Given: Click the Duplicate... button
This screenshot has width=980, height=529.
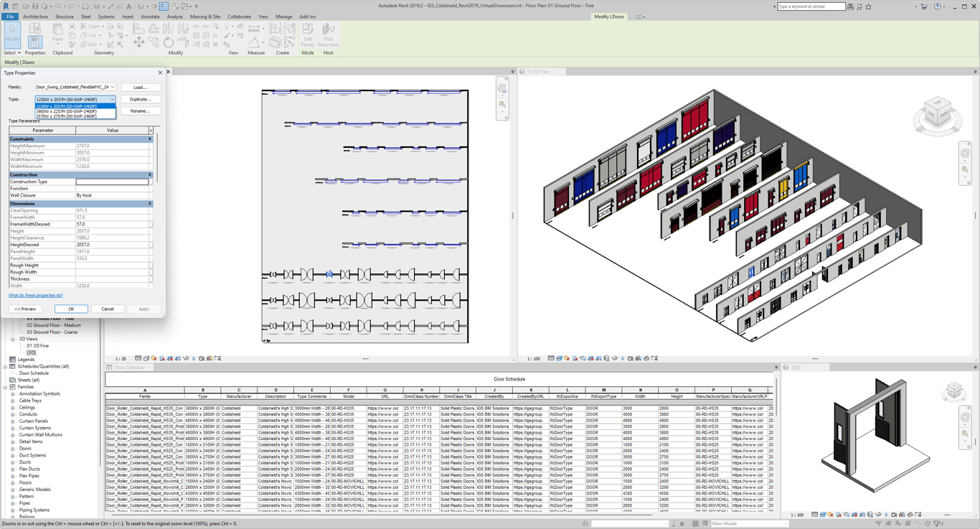Looking at the screenshot, I should pyautogui.click(x=140, y=99).
